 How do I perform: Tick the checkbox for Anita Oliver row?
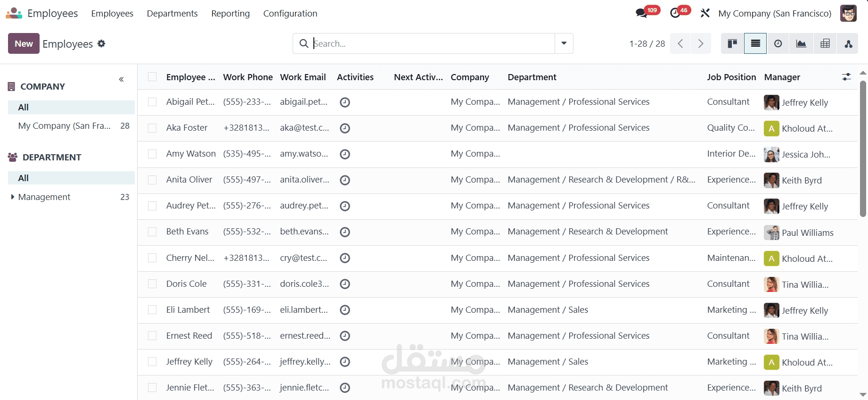152,180
